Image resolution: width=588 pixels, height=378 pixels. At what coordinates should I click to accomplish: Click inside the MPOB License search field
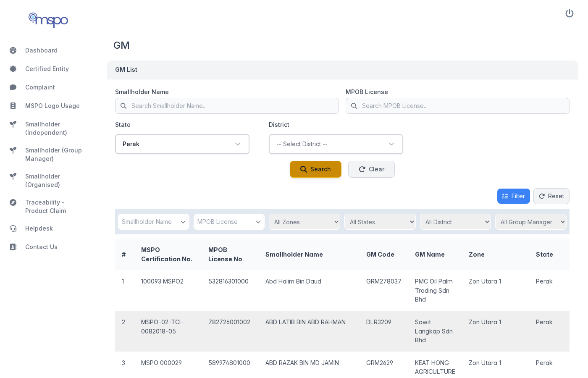457,106
